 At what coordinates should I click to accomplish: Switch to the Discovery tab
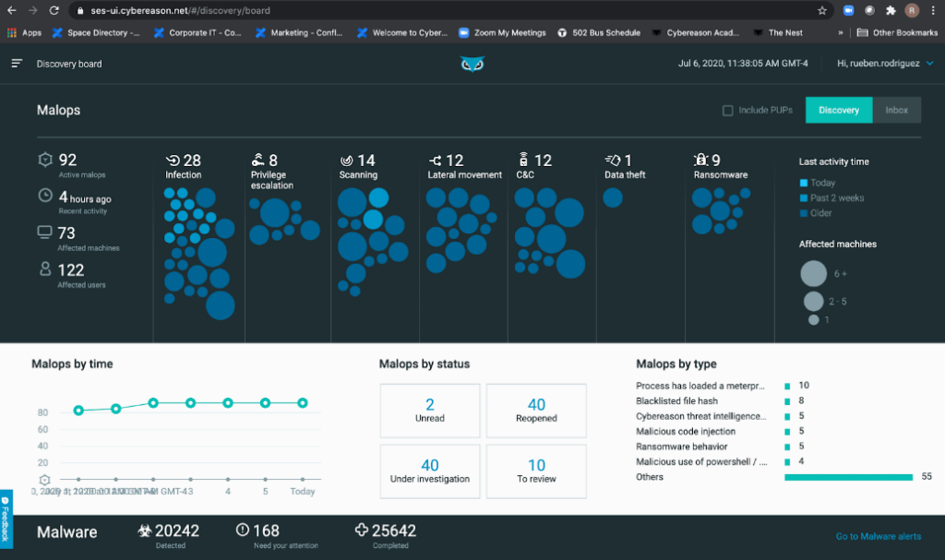(838, 110)
